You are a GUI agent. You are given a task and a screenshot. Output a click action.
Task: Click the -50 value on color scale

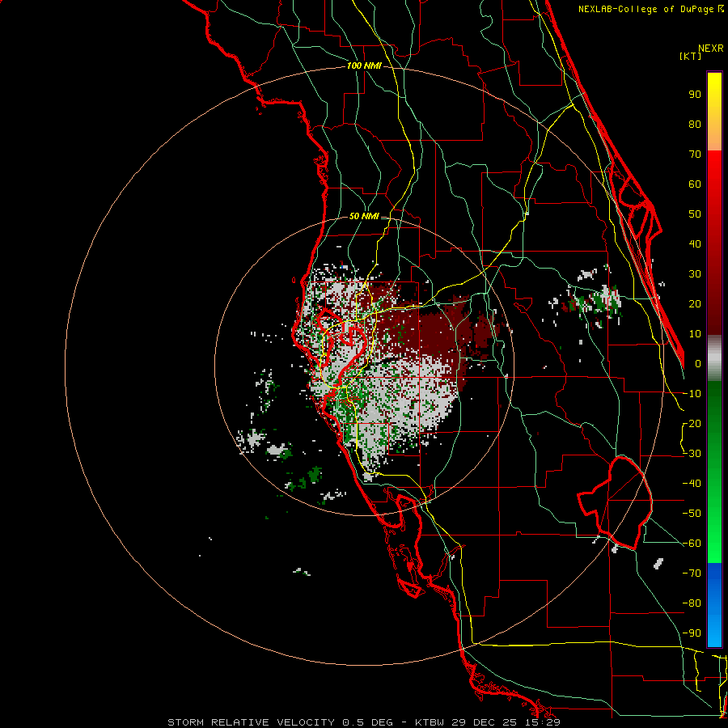pyautogui.click(x=692, y=514)
